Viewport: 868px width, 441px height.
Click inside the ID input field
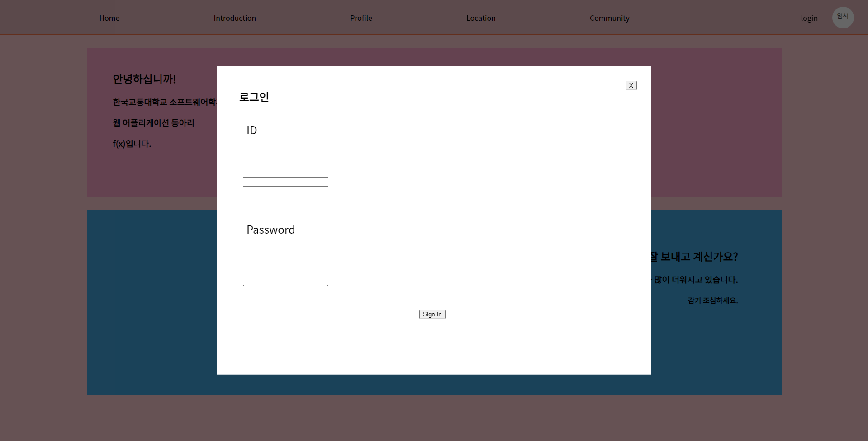click(x=285, y=181)
